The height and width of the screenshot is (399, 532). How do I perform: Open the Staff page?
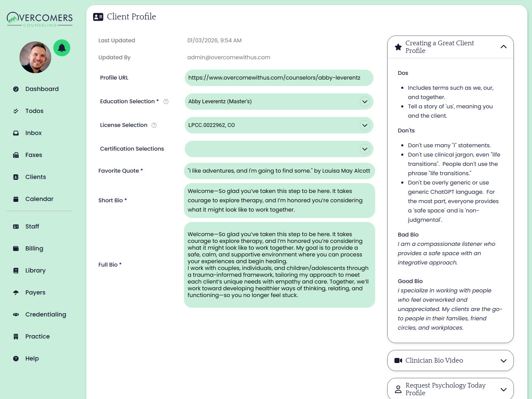coord(32,226)
